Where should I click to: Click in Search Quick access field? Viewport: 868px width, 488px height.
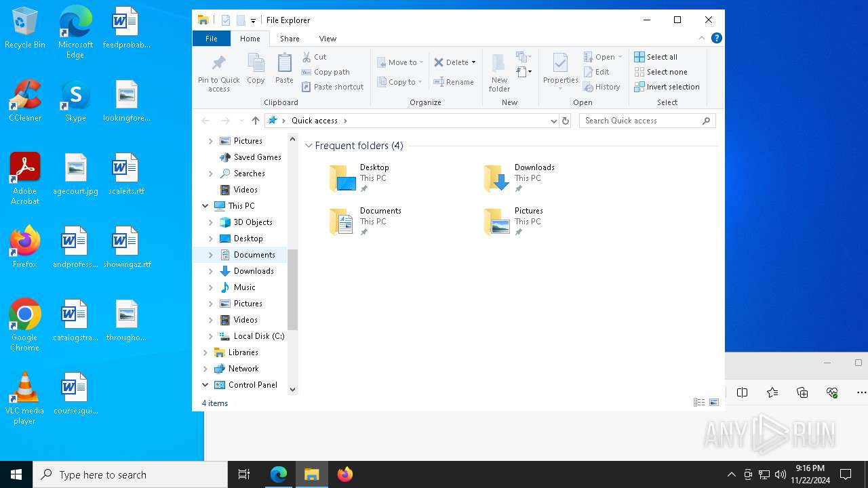point(641,121)
